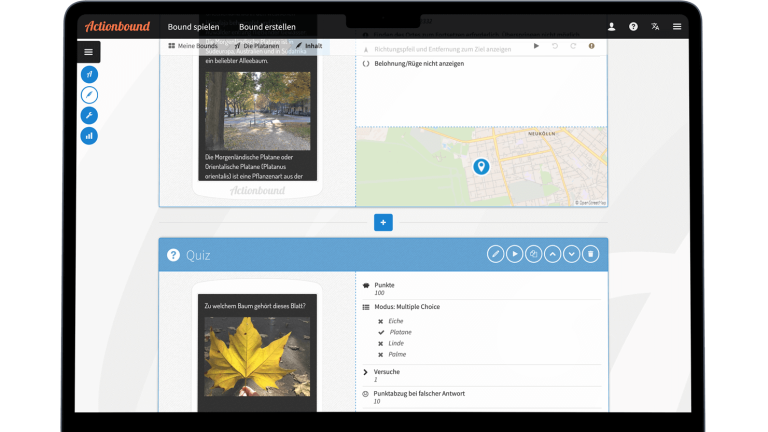Delete the Quiz element with trash icon
Viewport: 768px width, 432px height.
[591, 254]
